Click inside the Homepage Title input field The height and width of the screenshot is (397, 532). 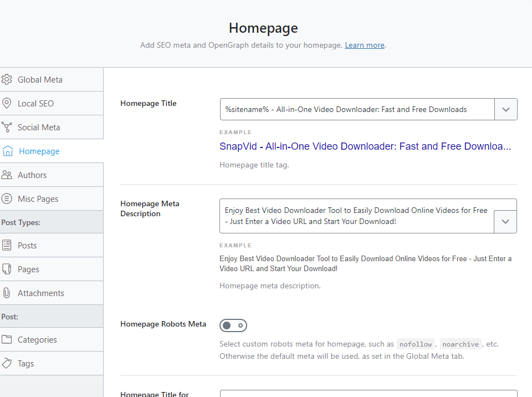(357, 109)
